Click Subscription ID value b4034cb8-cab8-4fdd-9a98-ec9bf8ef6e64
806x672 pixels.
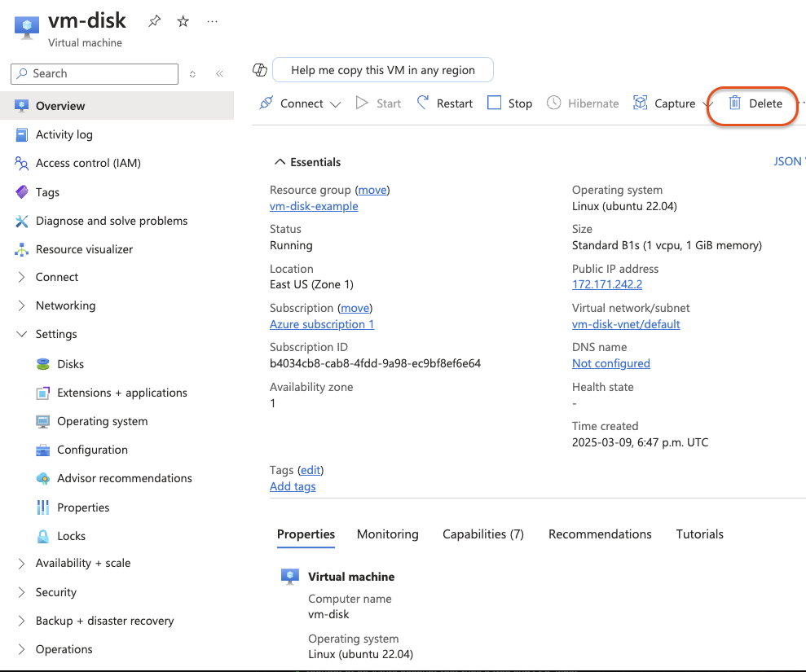click(375, 363)
